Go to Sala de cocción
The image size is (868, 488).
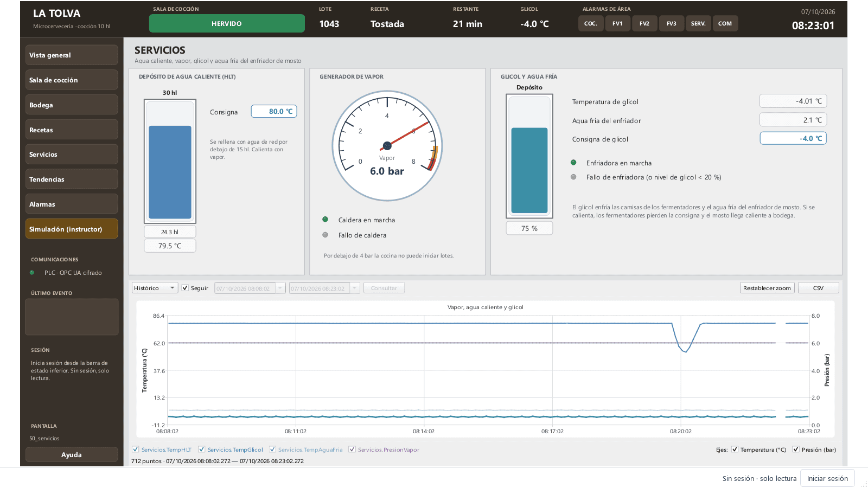(x=72, y=80)
